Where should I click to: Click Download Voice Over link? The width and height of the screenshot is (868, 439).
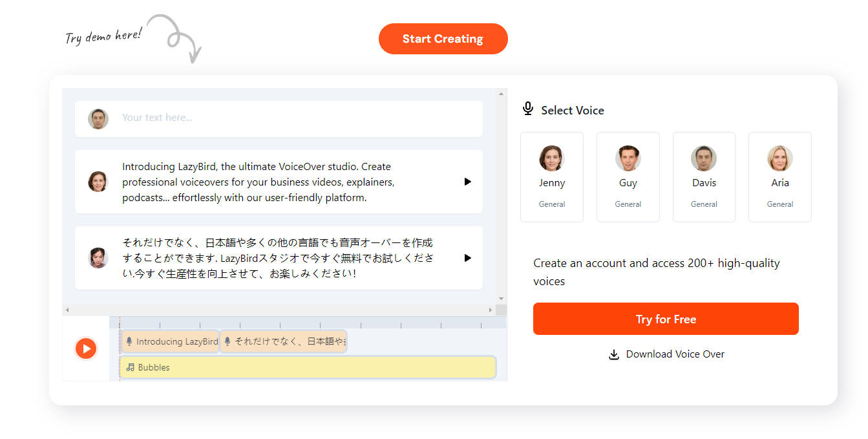675,354
